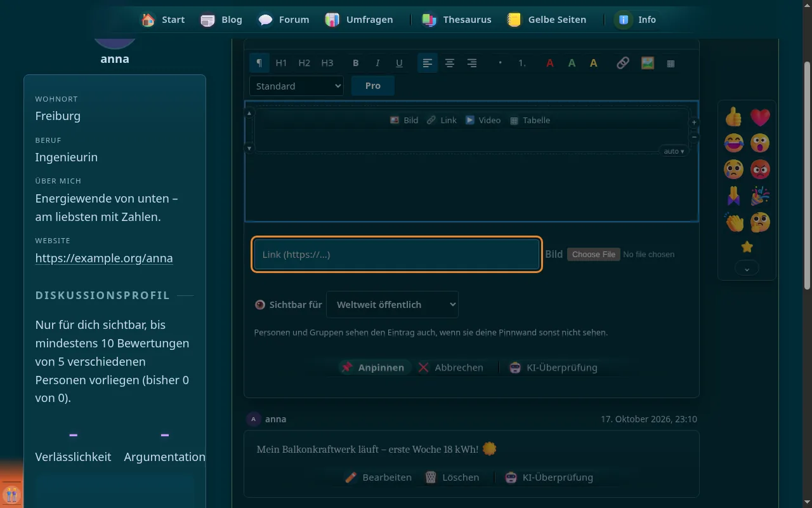Open the Thesaurus page
The width and height of the screenshot is (812, 508).
click(x=457, y=20)
